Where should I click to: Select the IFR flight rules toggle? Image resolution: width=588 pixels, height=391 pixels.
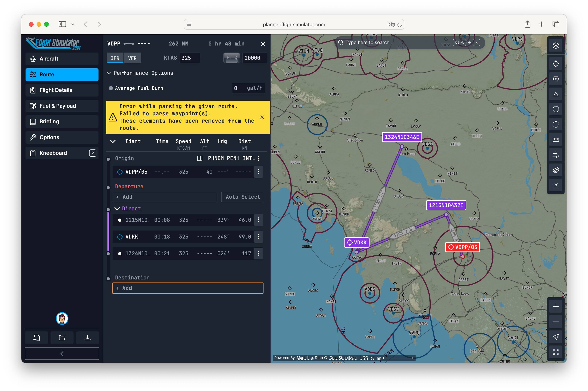click(115, 58)
